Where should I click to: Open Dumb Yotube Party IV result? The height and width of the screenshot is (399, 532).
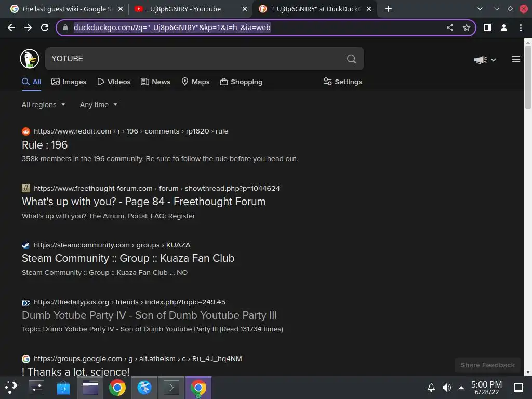149,315
